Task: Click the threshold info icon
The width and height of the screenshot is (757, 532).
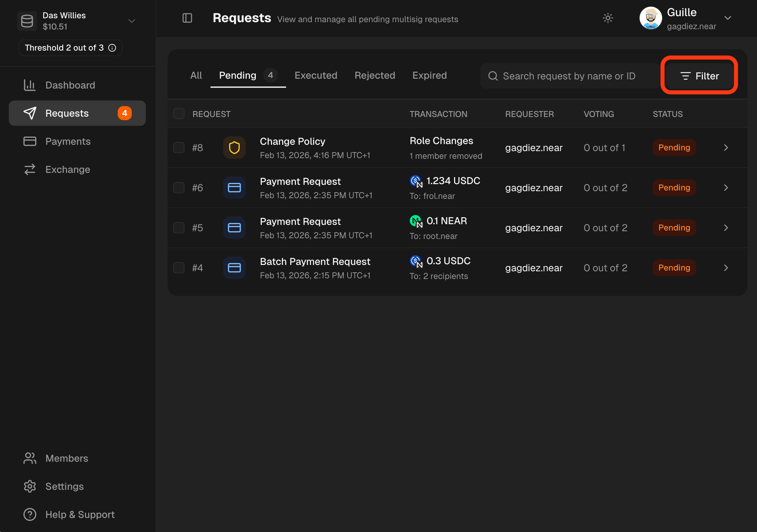Action: click(112, 48)
